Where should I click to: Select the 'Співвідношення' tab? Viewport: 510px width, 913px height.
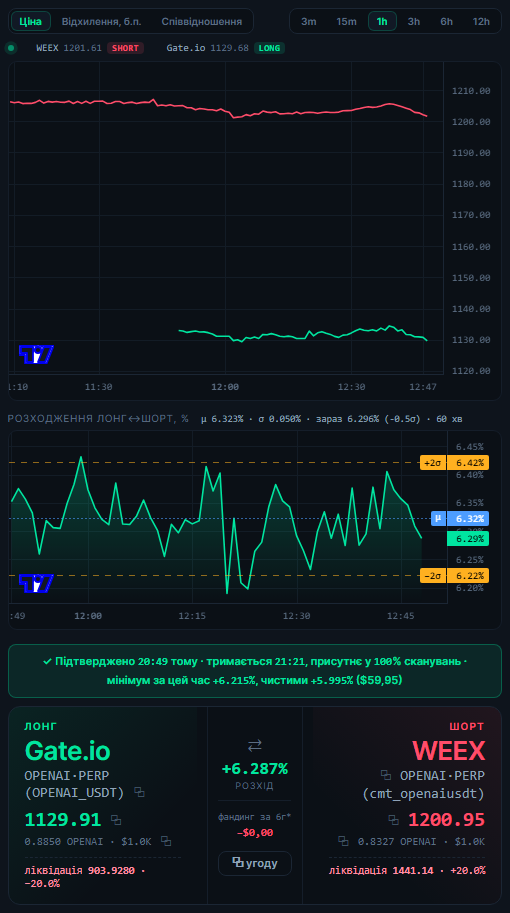click(x=201, y=22)
